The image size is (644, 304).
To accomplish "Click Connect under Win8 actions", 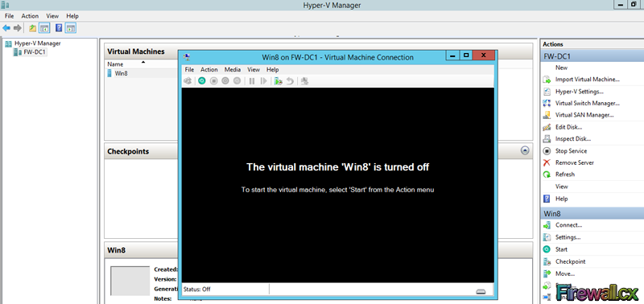I will 568,225.
